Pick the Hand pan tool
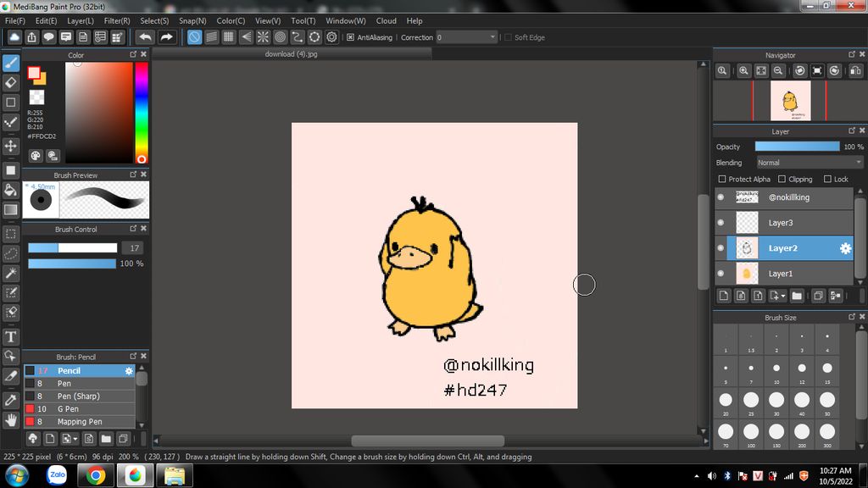 click(x=11, y=419)
